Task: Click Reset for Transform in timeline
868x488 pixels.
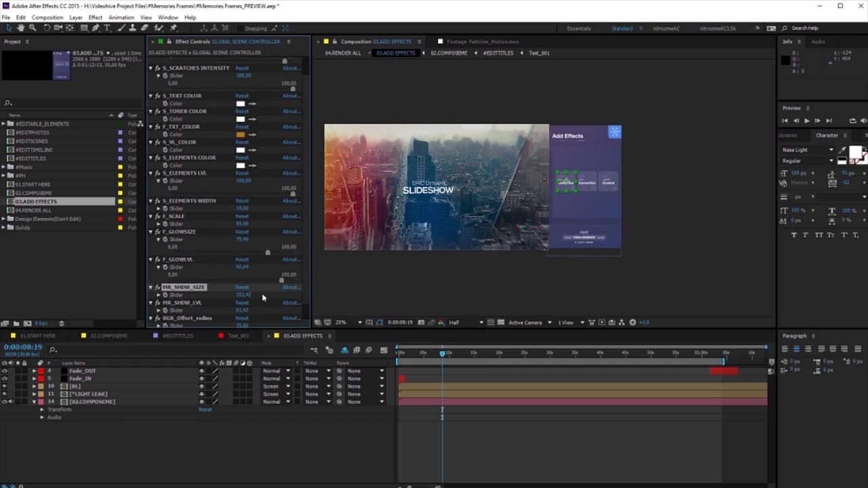Action: 204,409
